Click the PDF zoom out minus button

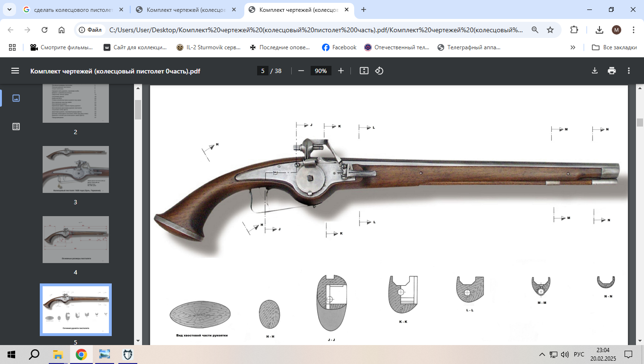[x=301, y=71]
